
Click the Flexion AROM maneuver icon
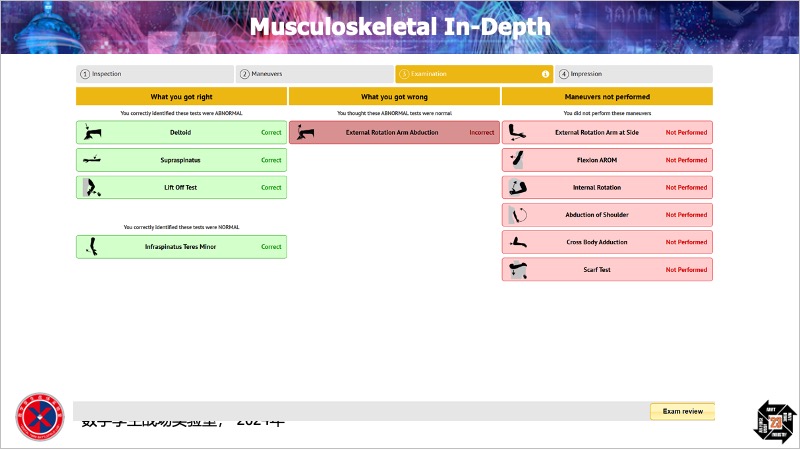click(517, 160)
